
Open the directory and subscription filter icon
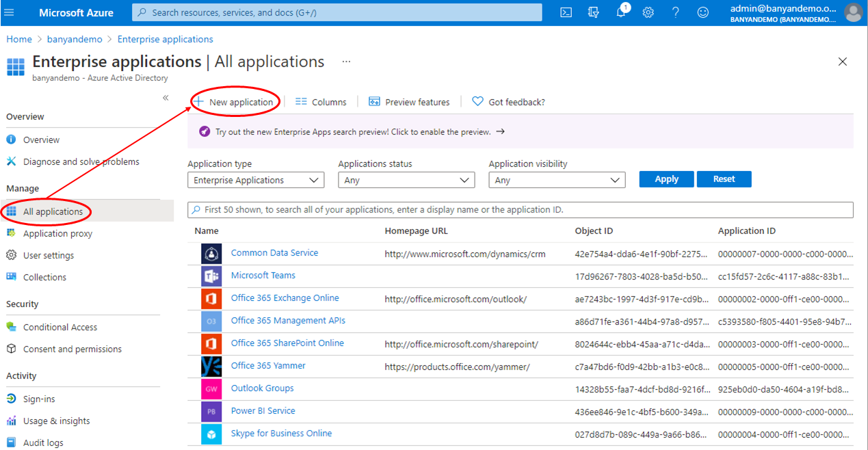[x=594, y=12]
